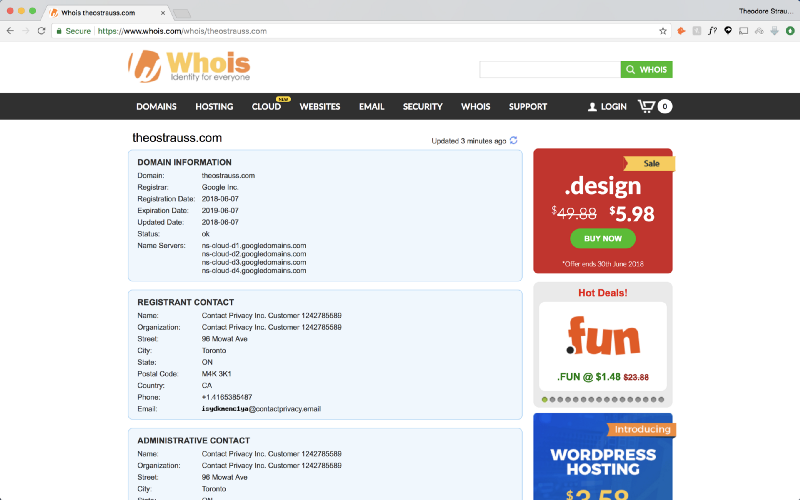
Task: Click BUY NOW on the .design ad
Action: point(603,239)
